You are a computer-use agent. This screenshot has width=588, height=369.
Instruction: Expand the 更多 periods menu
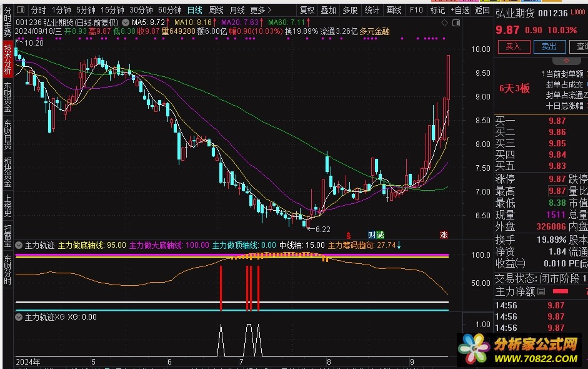point(260,10)
